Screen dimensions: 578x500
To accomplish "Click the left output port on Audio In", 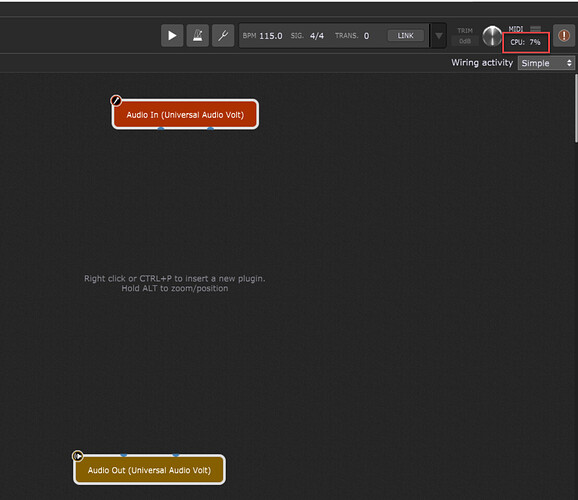I will tap(161, 129).
